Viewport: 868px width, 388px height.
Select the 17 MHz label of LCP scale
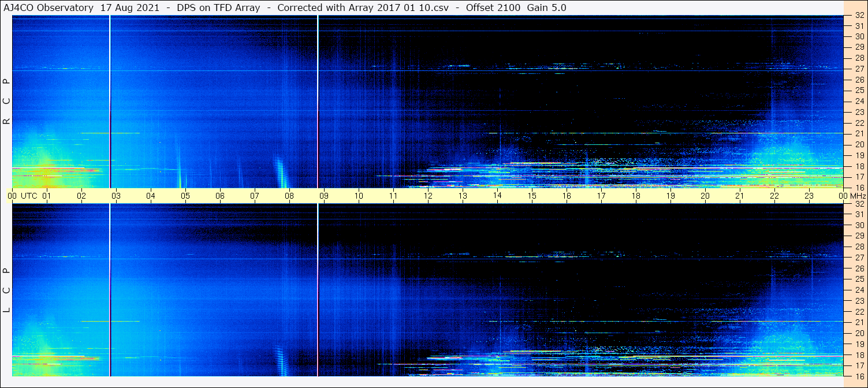point(859,365)
